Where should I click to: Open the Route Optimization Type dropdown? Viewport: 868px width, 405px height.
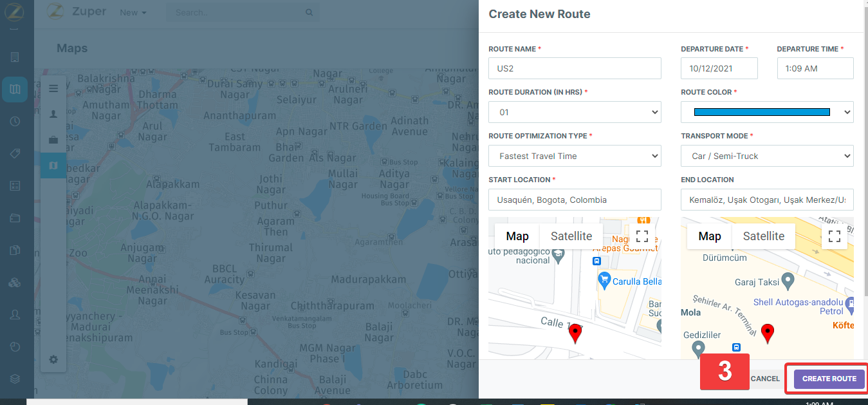(x=575, y=156)
